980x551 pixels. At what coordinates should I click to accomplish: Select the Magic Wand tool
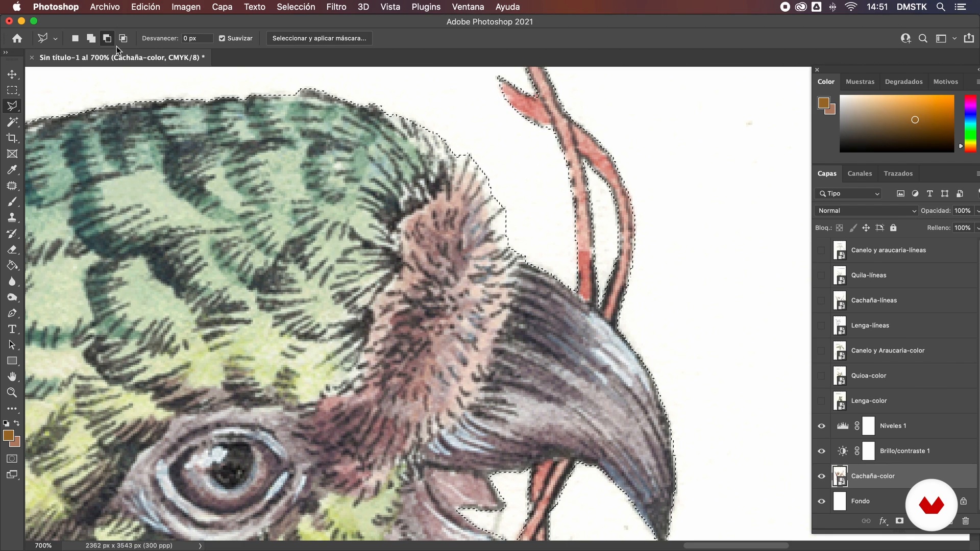click(12, 122)
